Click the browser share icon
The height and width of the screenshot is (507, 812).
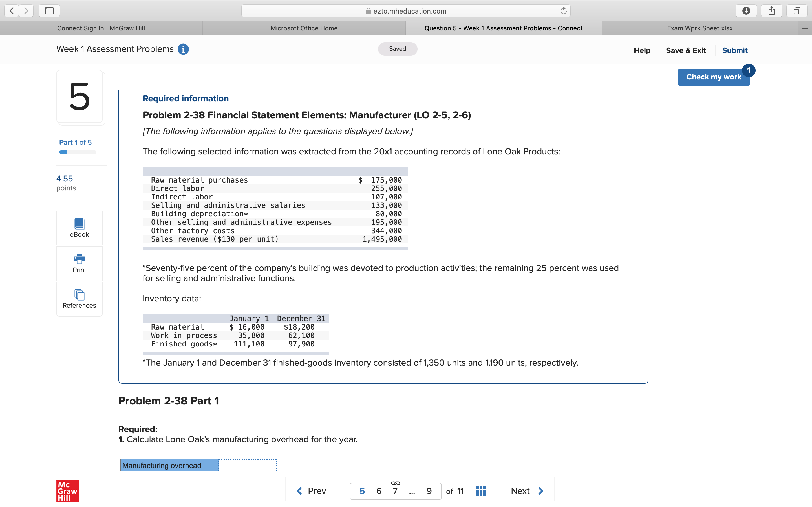771,11
